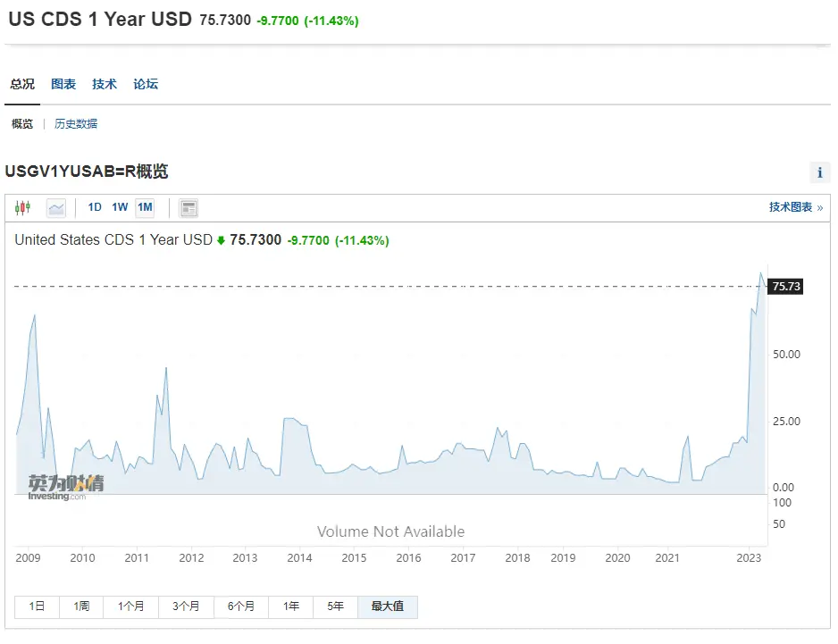Viewport: 838px width, 644px height.
Task: Open the 历史数据 link
Action: pos(76,124)
